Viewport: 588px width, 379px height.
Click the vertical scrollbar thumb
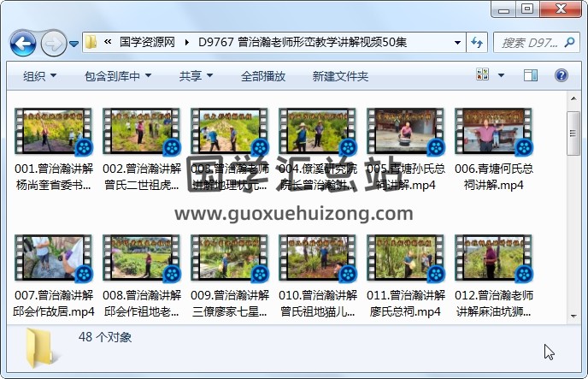click(573, 133)
